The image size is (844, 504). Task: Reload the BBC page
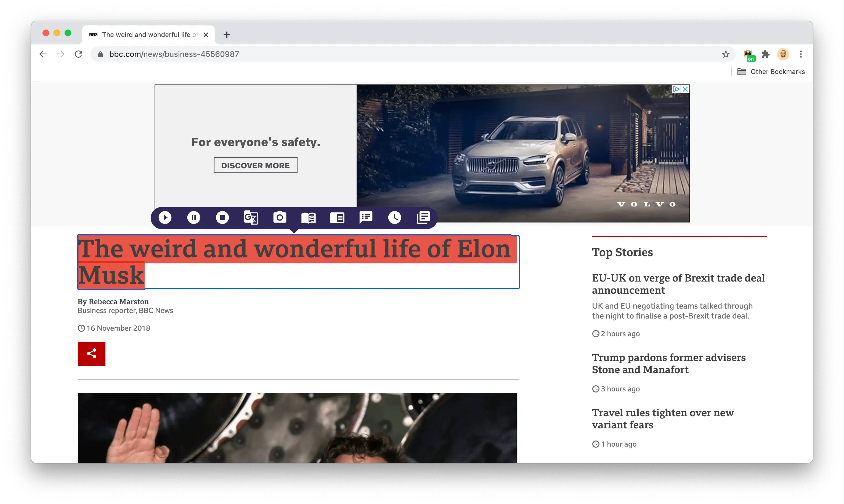coord(78,54)
